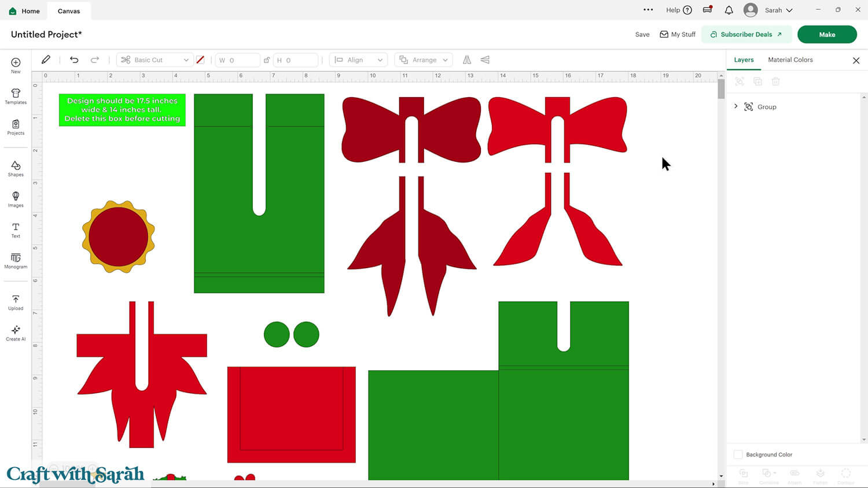
Task: Open the Basic Cut operation dropdown
Action: [155, 60]
